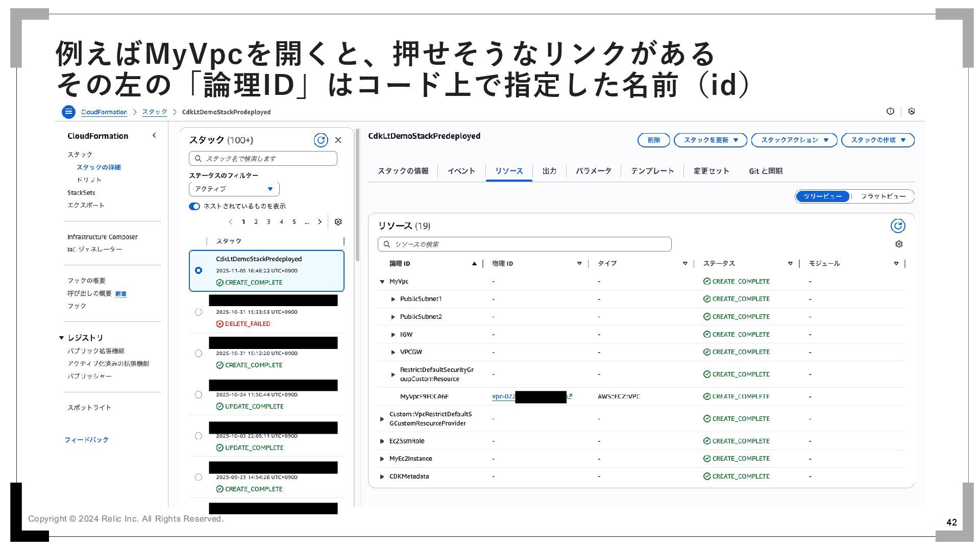Open the テンプレート tab

pyautogui.click(x=652, y=171)
